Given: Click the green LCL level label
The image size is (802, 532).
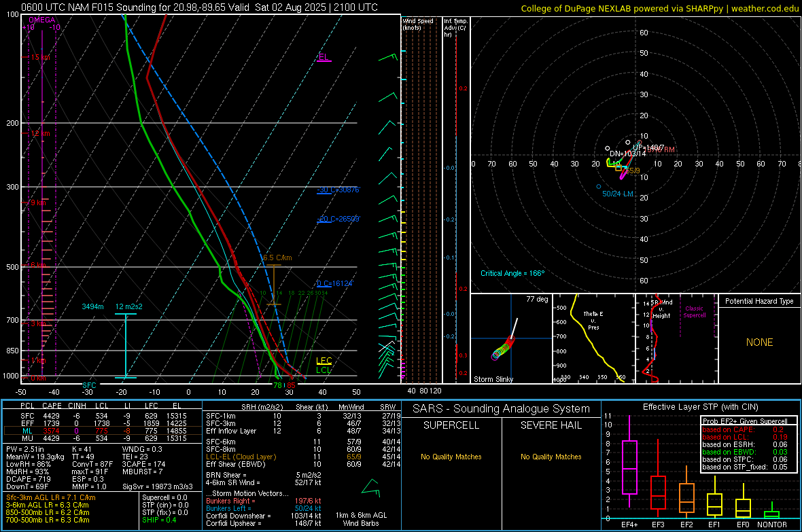Looking at the screenshot, I should click(324, 370).
